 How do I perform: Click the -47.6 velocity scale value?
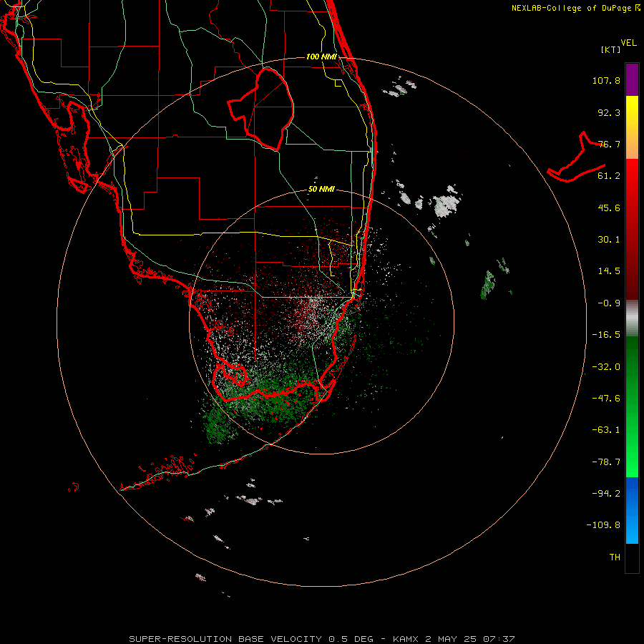click(606, 399)
